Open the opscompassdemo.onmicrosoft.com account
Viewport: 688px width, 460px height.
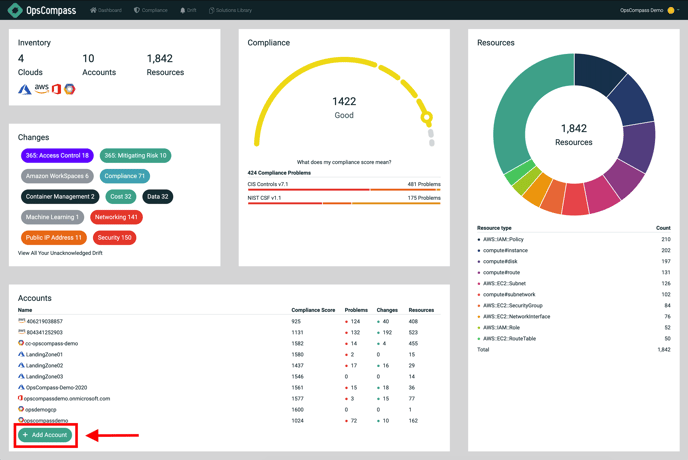(67, 399)
